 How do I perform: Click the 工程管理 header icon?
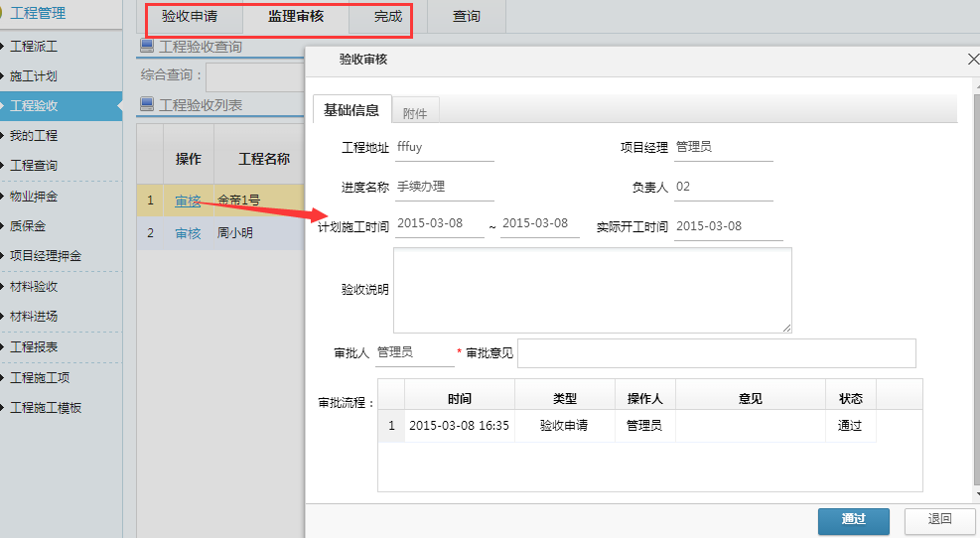[x=4, y=13]
